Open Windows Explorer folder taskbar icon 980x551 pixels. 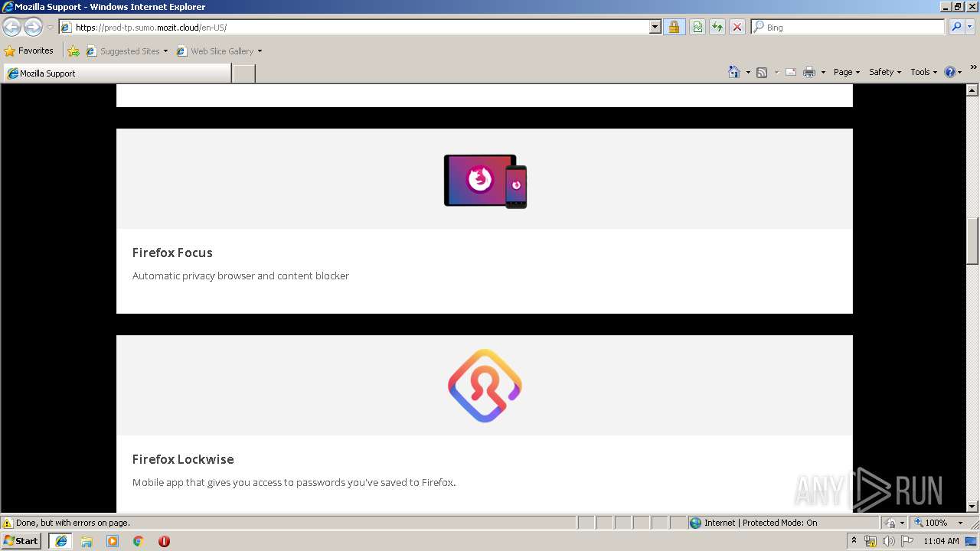87,541
